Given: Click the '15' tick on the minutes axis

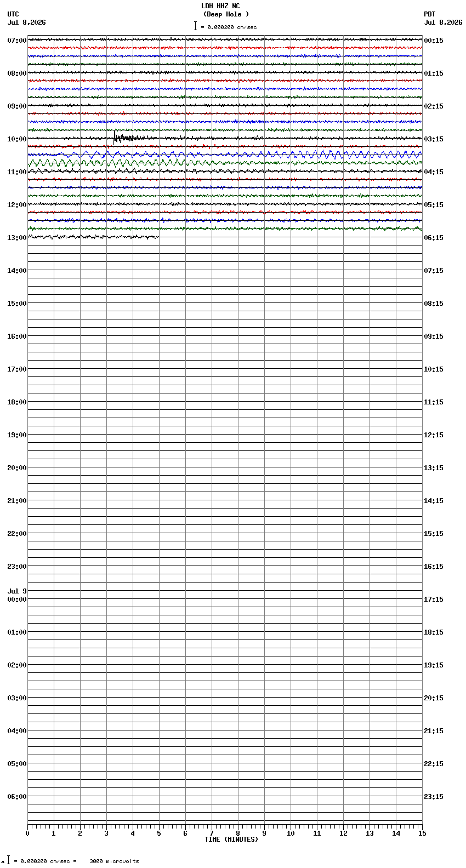Looking at the screenshot, I should point(422,833).
